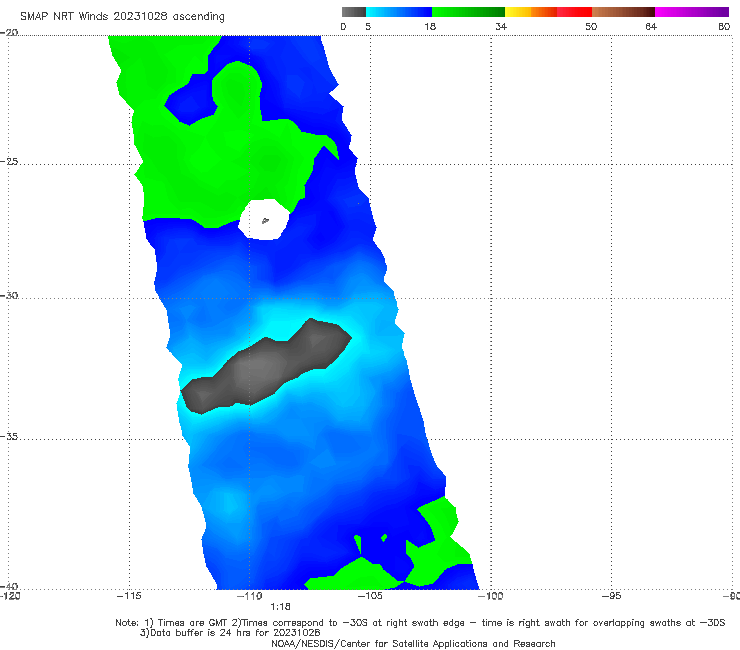This screenshot has height=650, width=740.
Task: Click the blue 5-18 color bar segment
Action: [x=399, y=12]
